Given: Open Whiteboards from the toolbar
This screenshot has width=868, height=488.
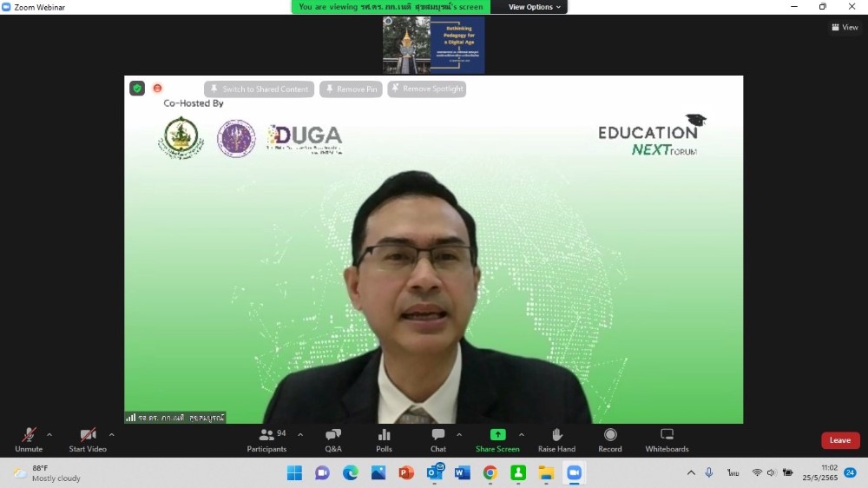Looking at the screenshot, I should (667, 435).
